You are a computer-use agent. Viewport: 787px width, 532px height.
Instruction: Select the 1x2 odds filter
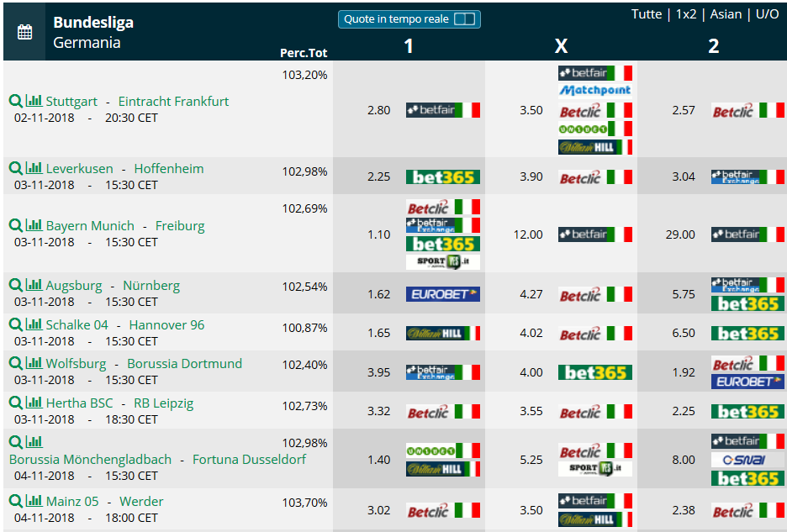point(686,14)
